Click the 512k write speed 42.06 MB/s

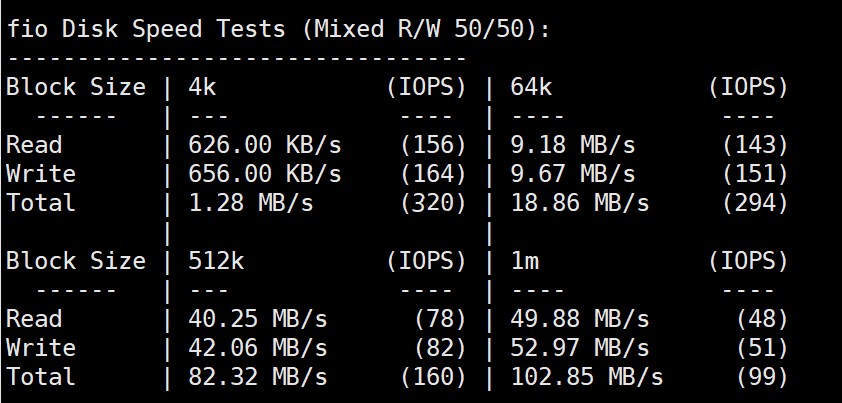pyautogui.click(x=258, y=348)
